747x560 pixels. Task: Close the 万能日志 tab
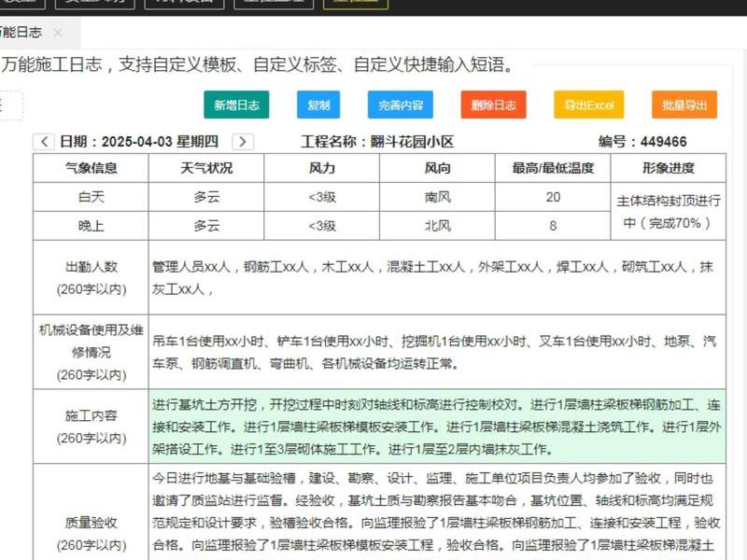point(58,33)
